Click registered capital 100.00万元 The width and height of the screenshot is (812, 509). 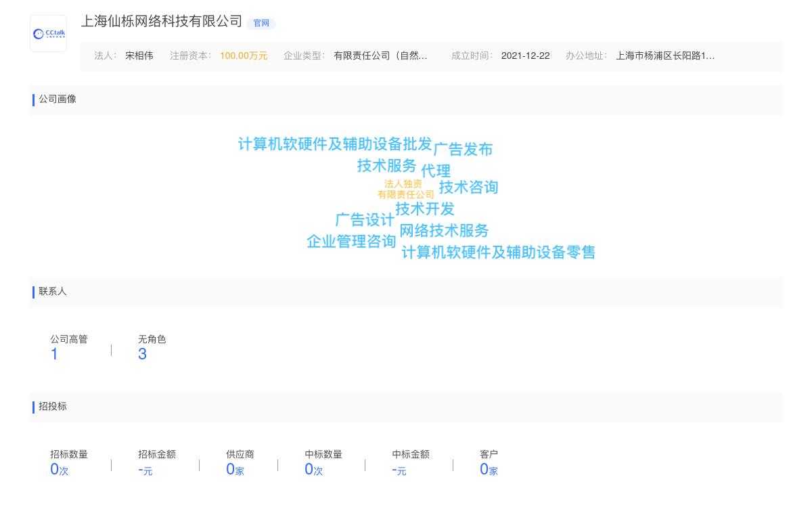(x=244, y=56)
